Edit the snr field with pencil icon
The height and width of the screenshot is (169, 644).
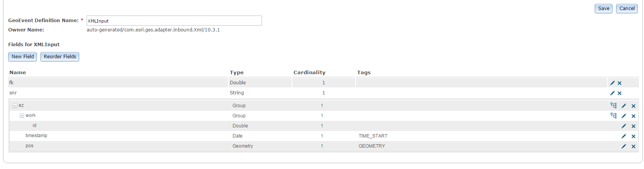click(613, 93)
